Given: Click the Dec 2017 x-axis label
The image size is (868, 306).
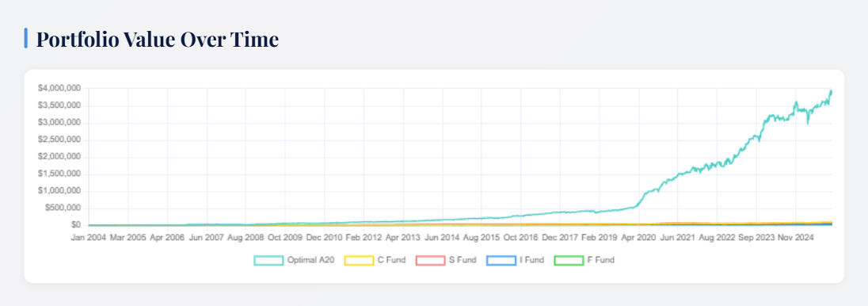Looking at the screenshot, I should (560, 237).
